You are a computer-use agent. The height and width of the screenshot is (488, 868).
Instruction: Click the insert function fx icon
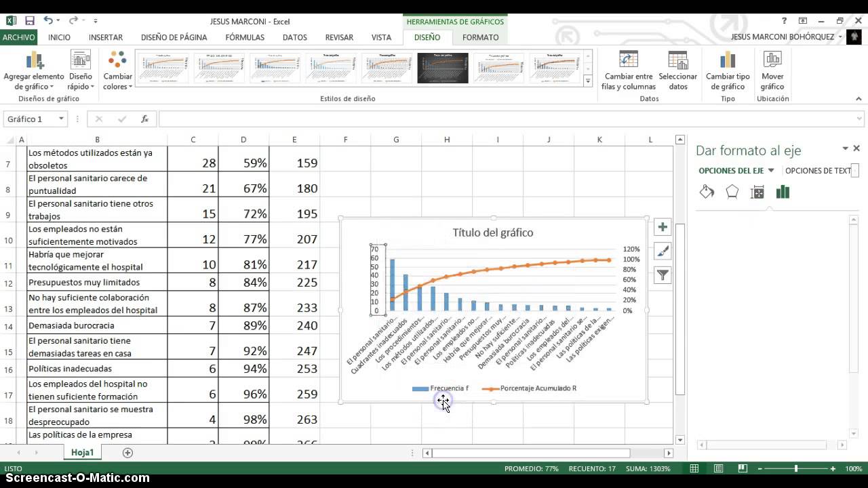click(x=144, y=119)
